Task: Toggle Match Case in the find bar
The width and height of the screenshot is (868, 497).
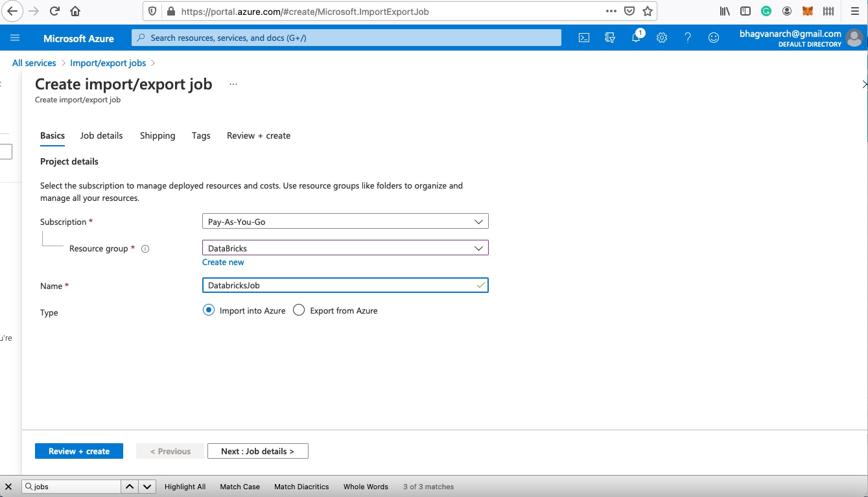Action: click(x=240, y=487)
